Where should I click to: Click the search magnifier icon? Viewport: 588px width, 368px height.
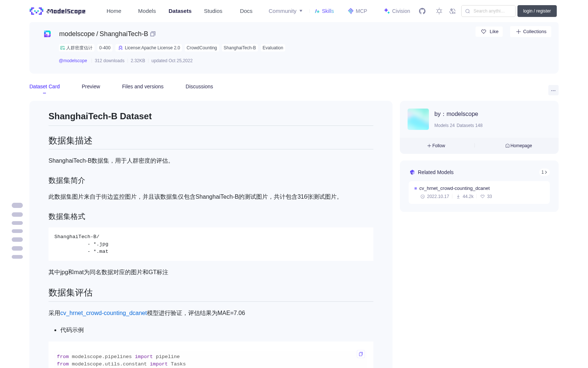coord(468,11)
